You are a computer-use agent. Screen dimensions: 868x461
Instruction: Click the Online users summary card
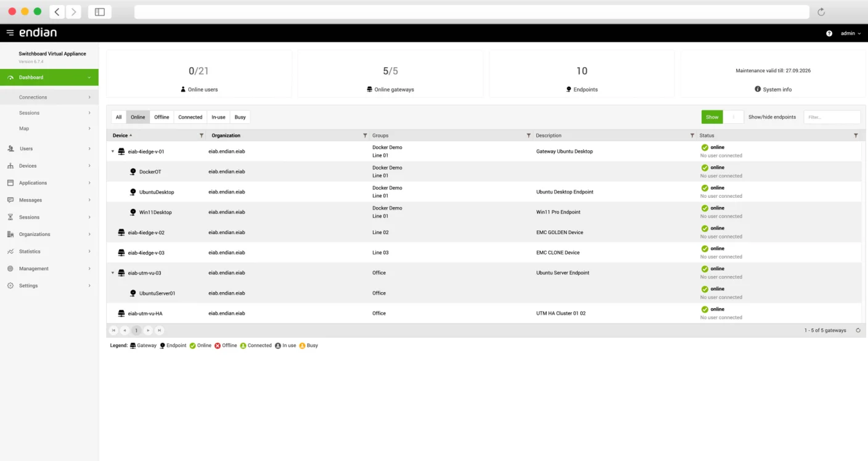click(199, 74)
